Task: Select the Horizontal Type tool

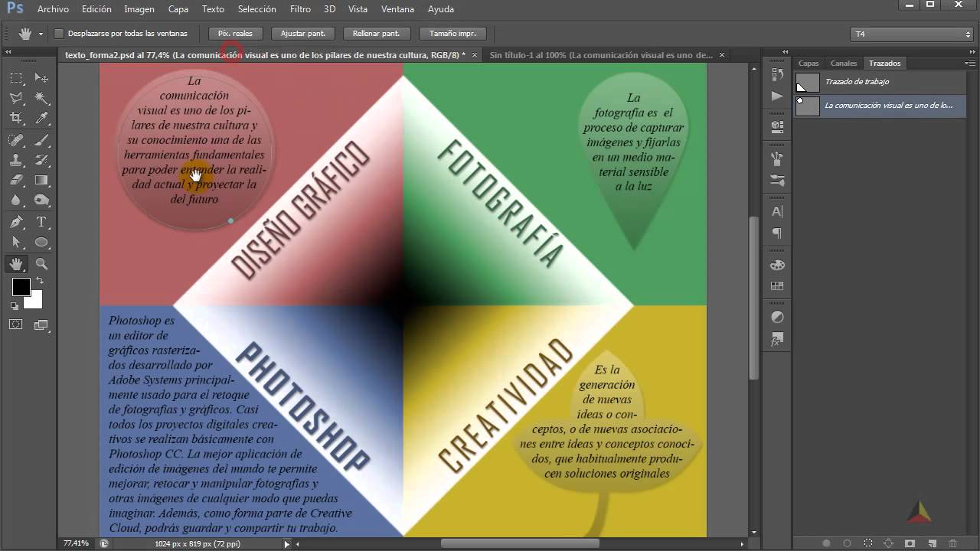Action: click(41, 222)
